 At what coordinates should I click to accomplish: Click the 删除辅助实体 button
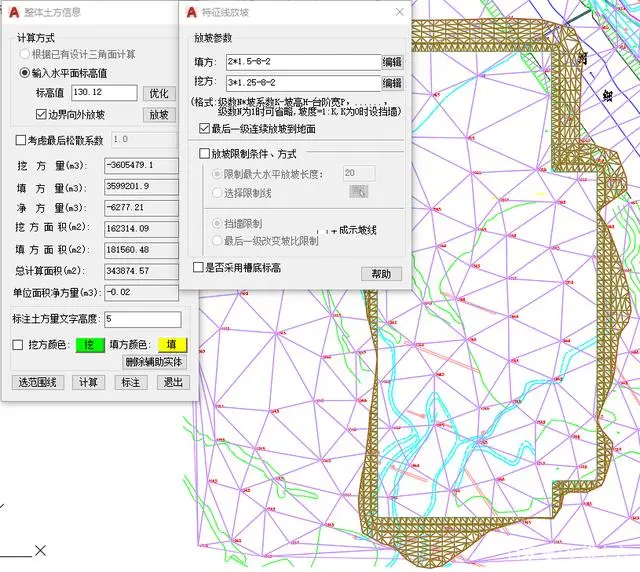coord(154,362)
